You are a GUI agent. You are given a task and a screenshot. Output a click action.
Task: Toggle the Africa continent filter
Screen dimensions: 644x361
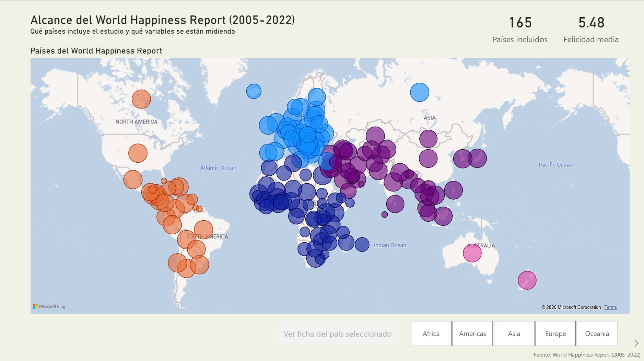[431, 333]
